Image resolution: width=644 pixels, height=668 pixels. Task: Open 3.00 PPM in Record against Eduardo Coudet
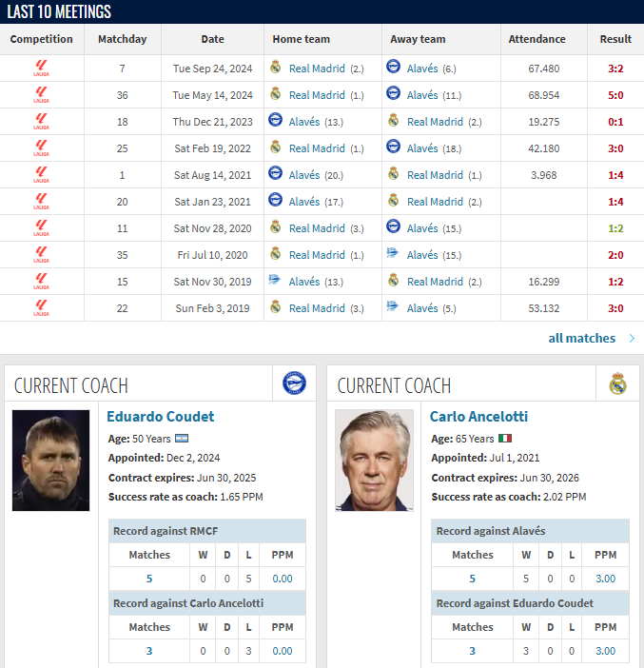(605, 651)
